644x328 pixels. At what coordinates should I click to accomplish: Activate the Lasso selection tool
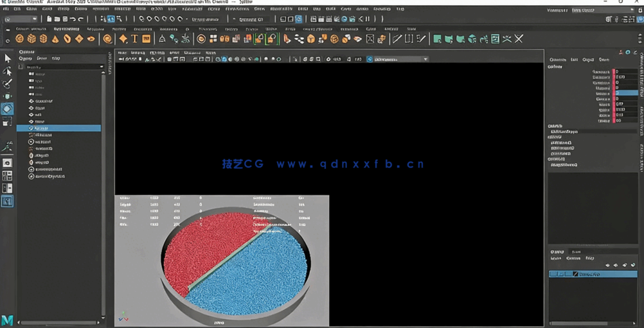(8, 71)
